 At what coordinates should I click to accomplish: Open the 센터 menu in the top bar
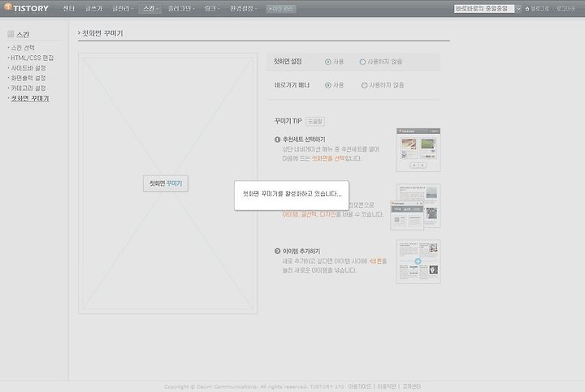click(68, 8)
